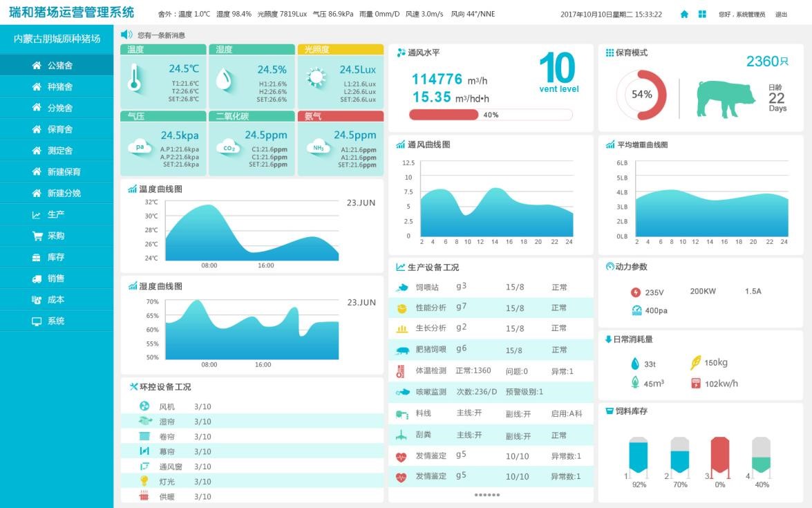Viewport: 812px width, 508px height.
Task: Click the heart icon beside 发情鉴定 g5
Action: pyautogui.click(x=402, y=456)
